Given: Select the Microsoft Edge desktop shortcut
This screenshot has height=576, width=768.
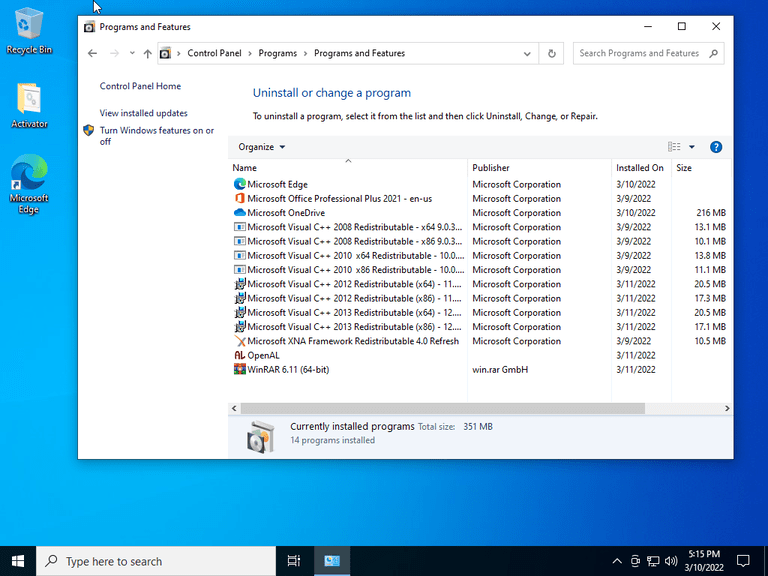Looking at the screenshot, I should 29,185.
